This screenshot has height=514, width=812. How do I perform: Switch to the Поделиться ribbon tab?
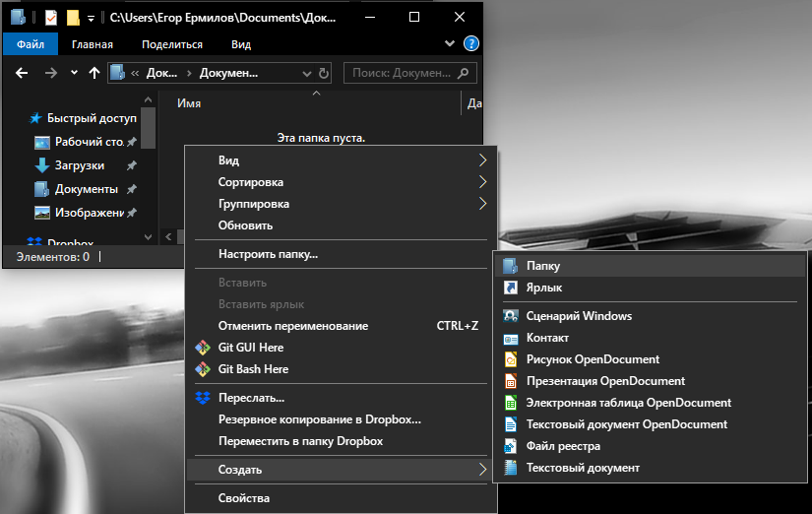tap(172, 44)
